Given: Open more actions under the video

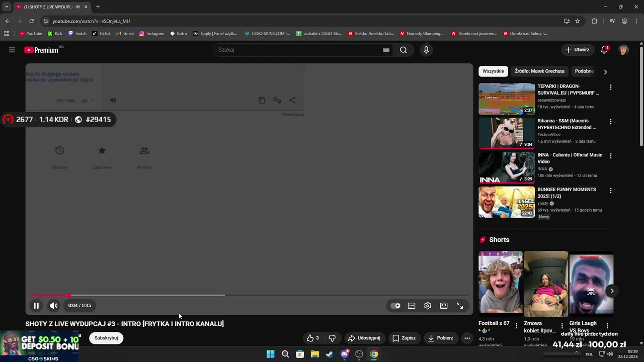Looking at the screenshot, I should click(467, 338).
